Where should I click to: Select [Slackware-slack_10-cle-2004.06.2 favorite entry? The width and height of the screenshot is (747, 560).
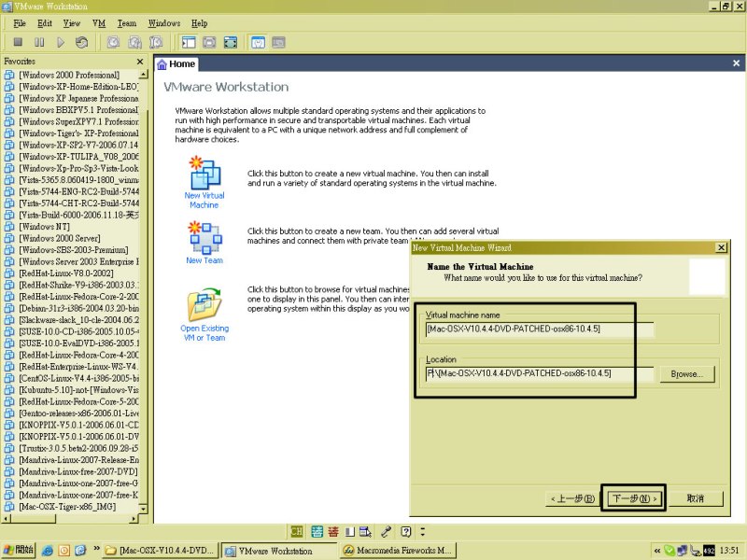[x=78, y=320]
